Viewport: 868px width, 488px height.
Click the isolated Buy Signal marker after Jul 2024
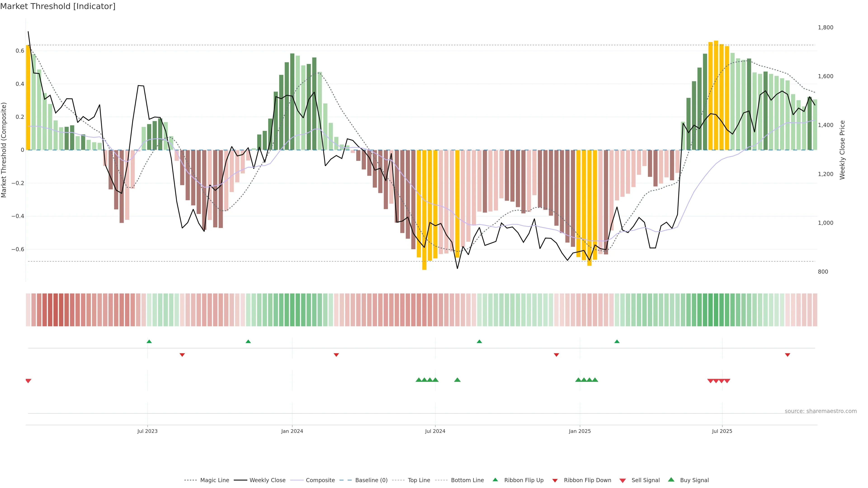457,380
